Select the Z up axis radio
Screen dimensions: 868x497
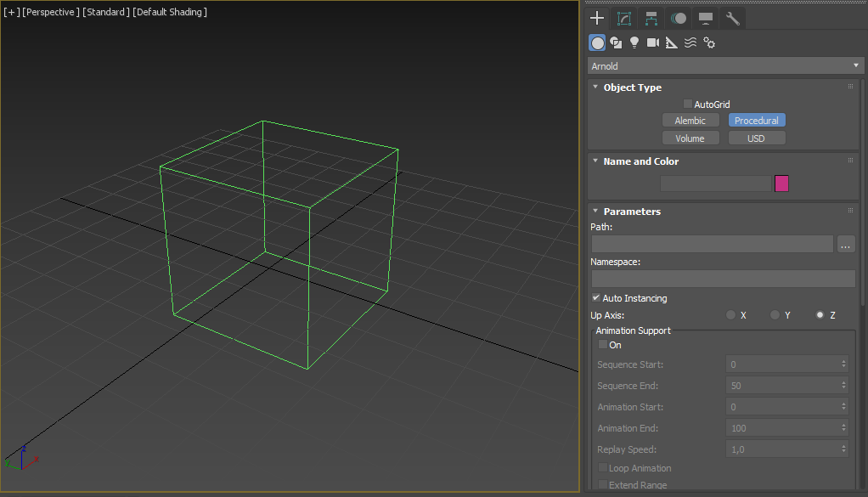click(820, 315)
